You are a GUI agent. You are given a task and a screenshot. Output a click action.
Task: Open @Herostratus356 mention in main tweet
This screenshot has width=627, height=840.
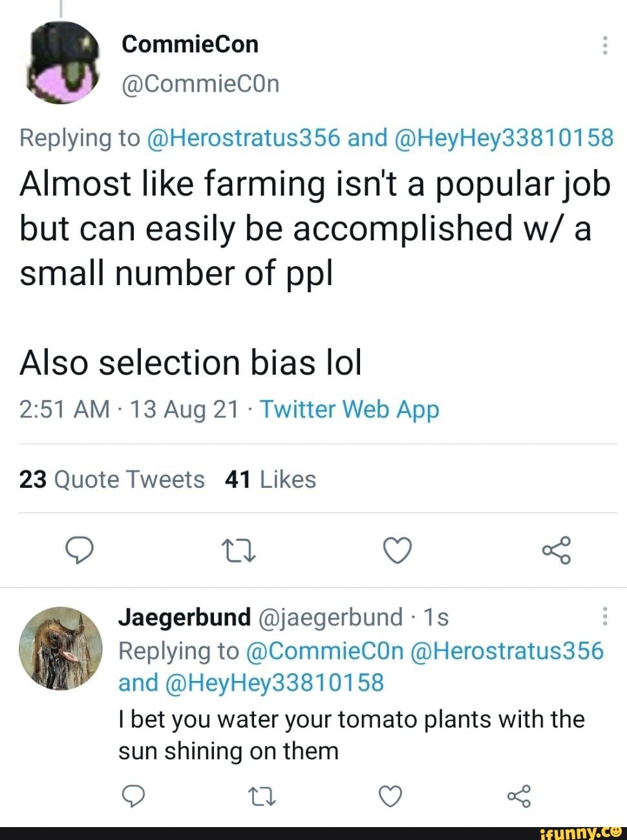(x=244, y=138)
